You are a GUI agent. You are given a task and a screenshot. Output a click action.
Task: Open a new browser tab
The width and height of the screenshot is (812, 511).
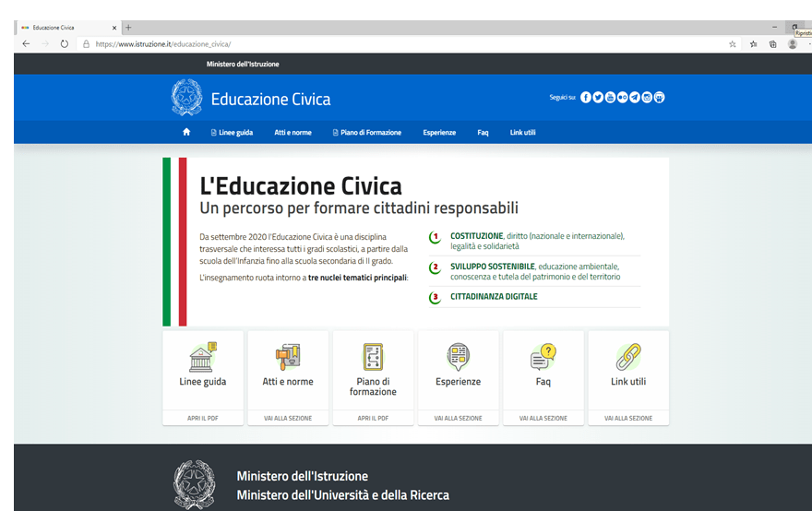pos(128,27)
